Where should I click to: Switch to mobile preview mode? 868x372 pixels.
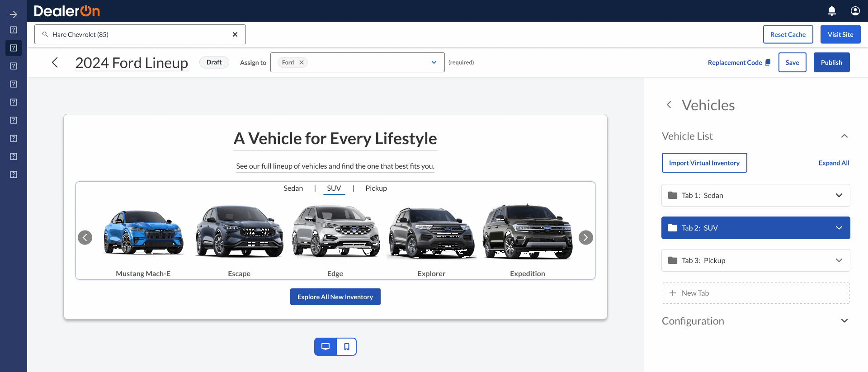point(346,347)
